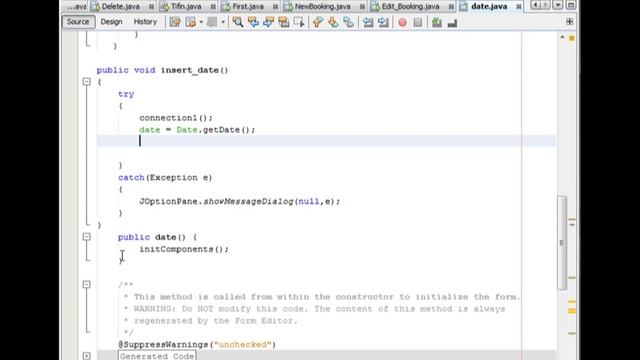
Task: Jump to the next bookmark
Action: [x=333, y=22]
